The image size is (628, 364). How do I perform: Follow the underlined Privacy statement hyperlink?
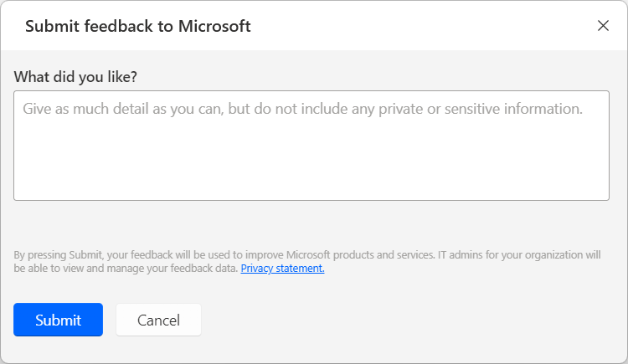coord(282,269)
